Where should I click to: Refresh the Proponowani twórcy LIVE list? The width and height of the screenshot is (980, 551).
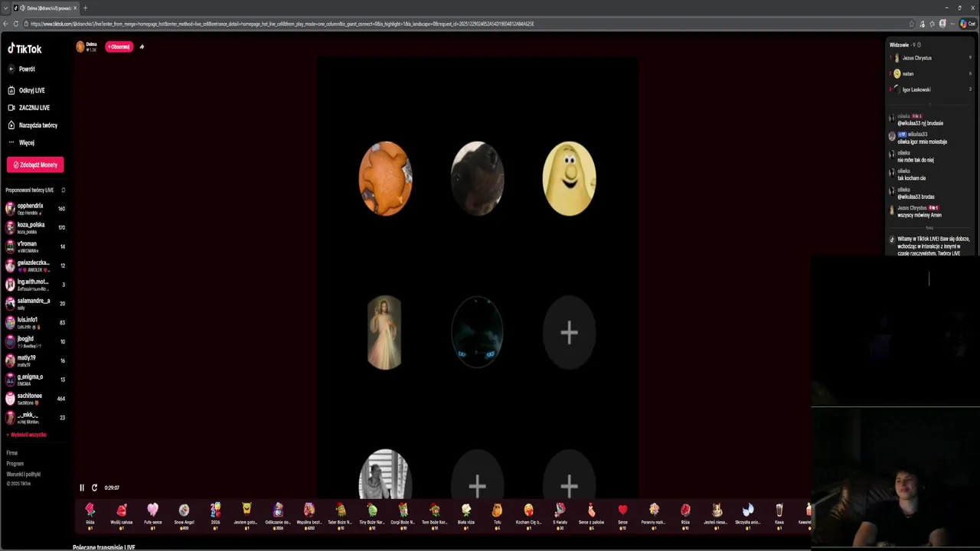pyautogui.click(x=64, y=190)
